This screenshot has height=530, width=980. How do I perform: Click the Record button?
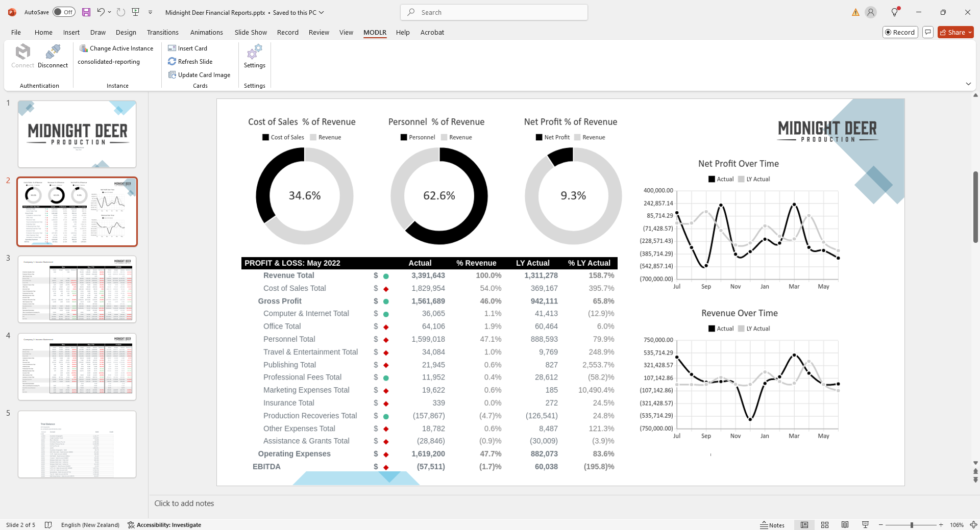pos(900,32)
